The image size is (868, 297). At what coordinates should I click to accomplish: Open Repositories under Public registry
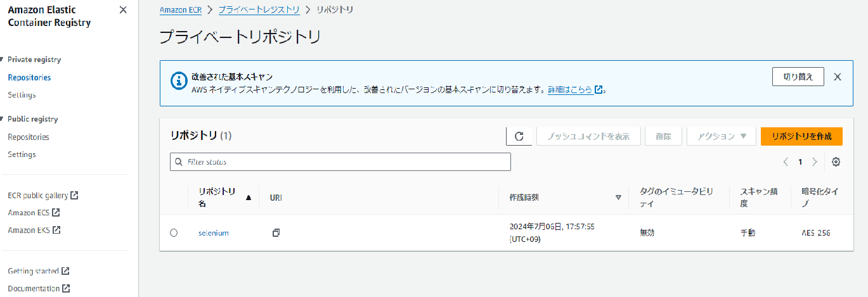[x=29, y=137]
